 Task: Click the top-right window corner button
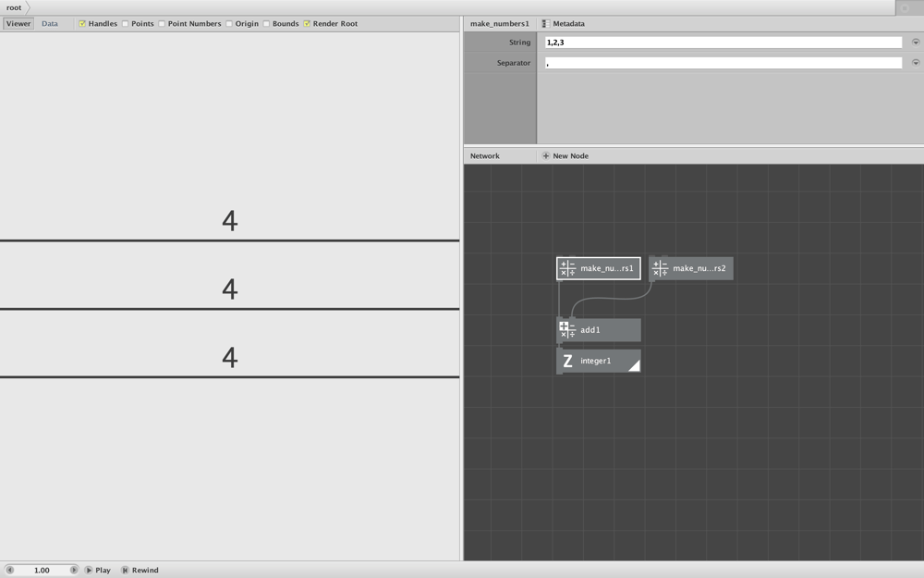(906, 7)
